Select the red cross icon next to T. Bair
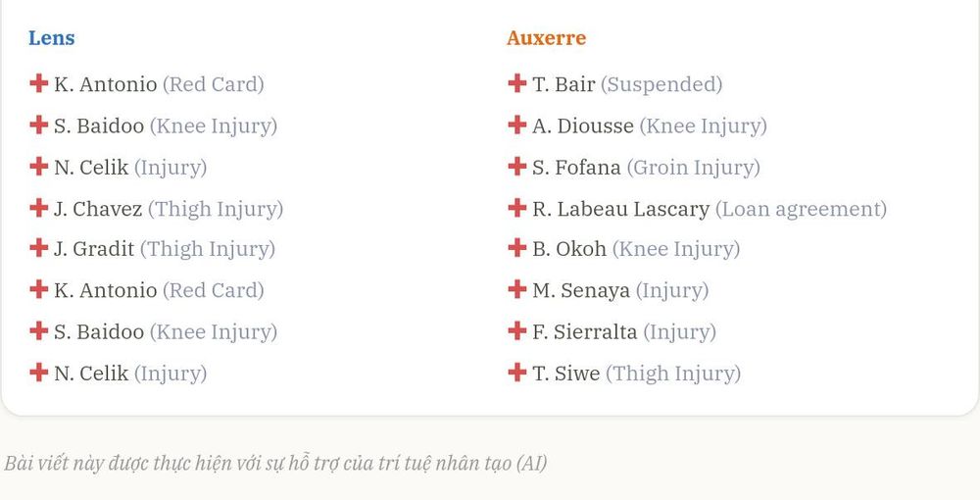980x500 pixels. pos(516,82)
